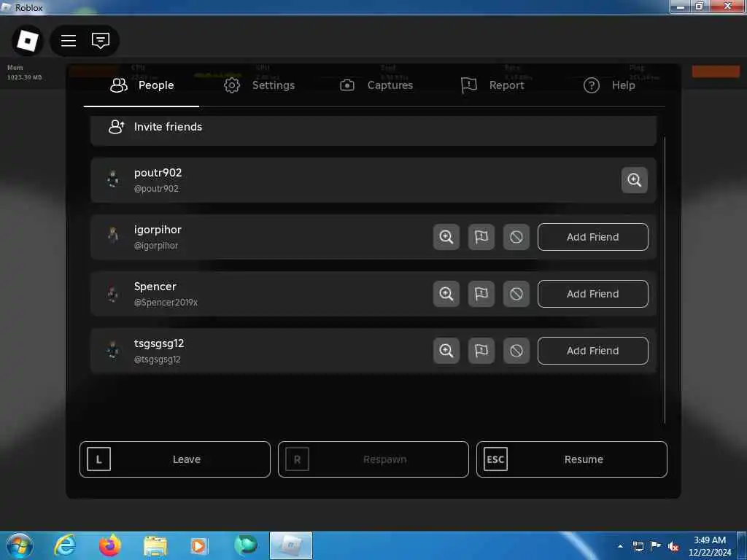Open the Help tab
The image size is (747, 560).
[x=609, y=85]
